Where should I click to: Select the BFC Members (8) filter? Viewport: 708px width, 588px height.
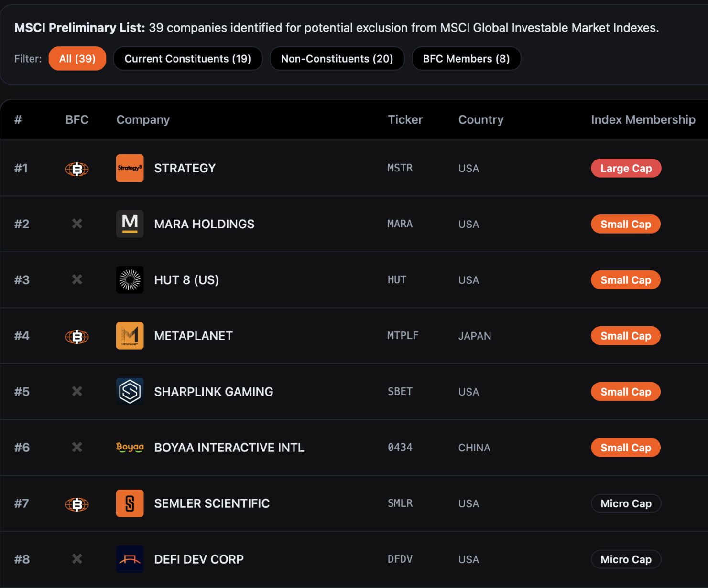click(466, 58)
